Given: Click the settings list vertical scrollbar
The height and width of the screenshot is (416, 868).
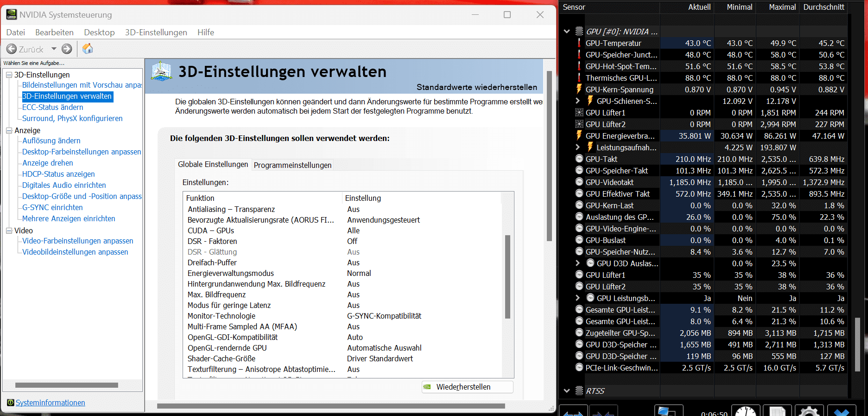Looking at the screenshot, I should [507, 277].
